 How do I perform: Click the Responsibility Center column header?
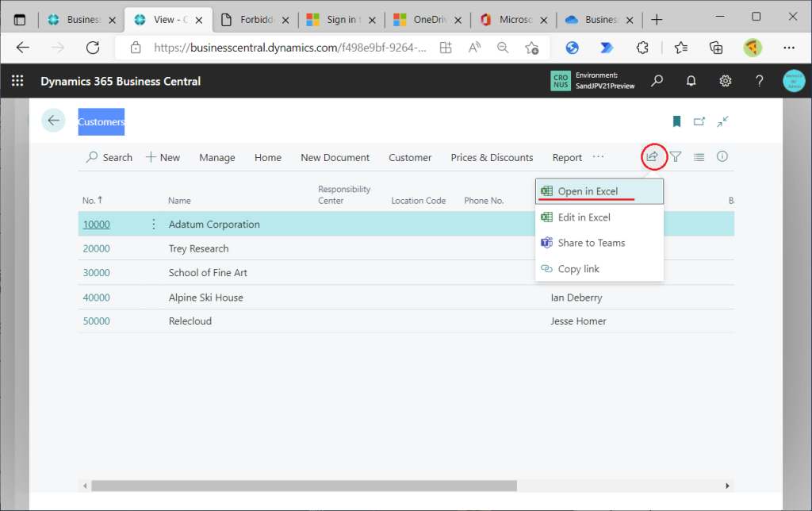click(344, 195)
